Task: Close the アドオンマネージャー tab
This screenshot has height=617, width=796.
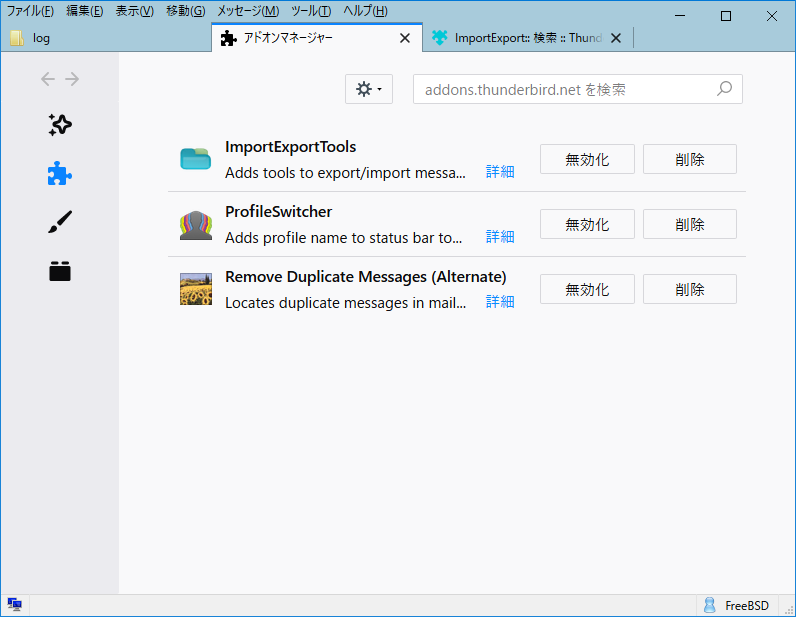Action: [405, 38]
